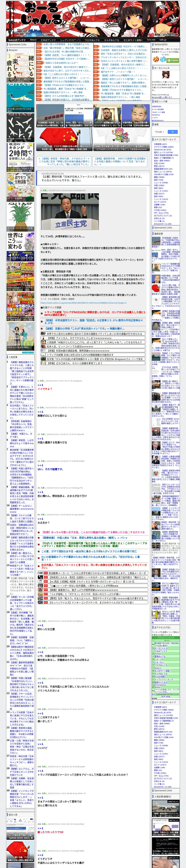The image size is (186, 868).
Task: Open the About nav item
Action: [33, 39]
